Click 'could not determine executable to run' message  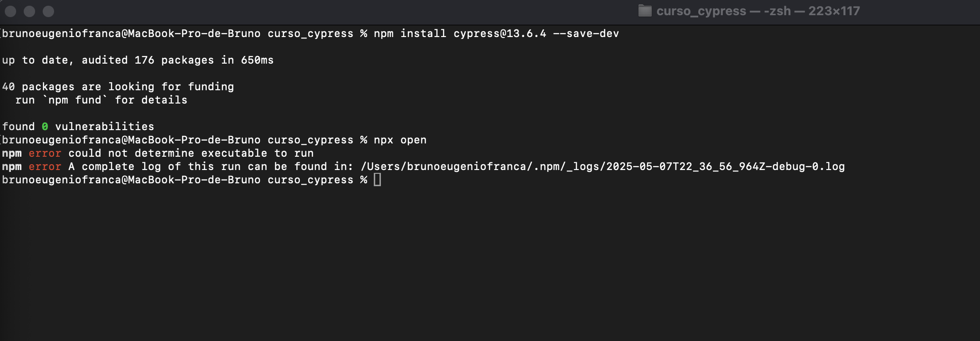(191, 153)
